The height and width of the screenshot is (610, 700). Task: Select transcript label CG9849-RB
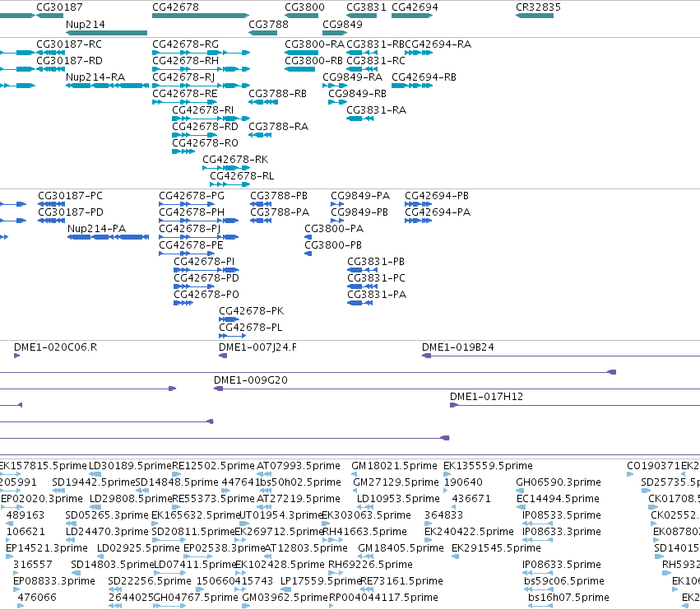pyautogui.click(x=357, y=94)
